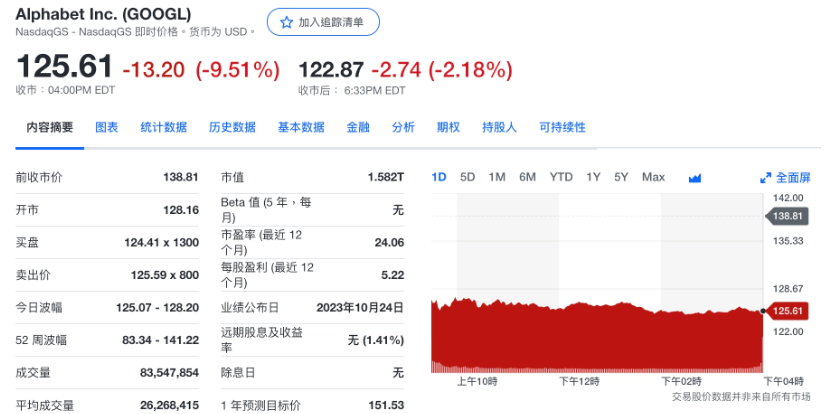Click the Alphabet Inc. (GOOGL) title
The width and height of the screenshot is (824, 414).
104,14
